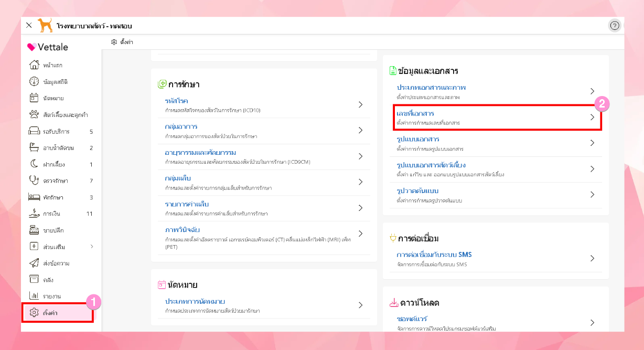The width and height of the screenshot is (644, 350).
Task: Open การต่อเชื่อมกับระบบ SMS link
Action: click(434, 254)
